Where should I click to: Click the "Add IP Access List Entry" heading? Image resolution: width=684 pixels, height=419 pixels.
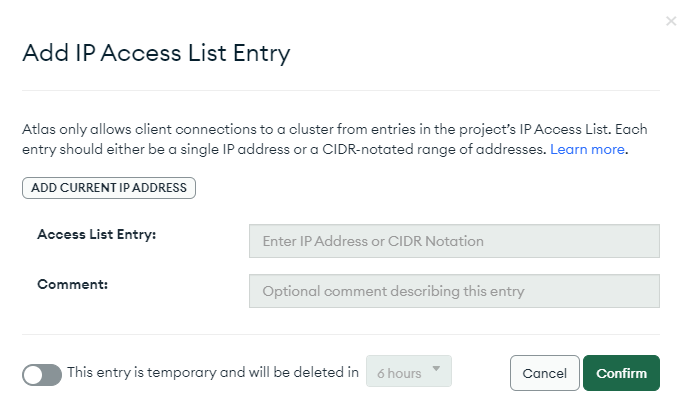156,53
